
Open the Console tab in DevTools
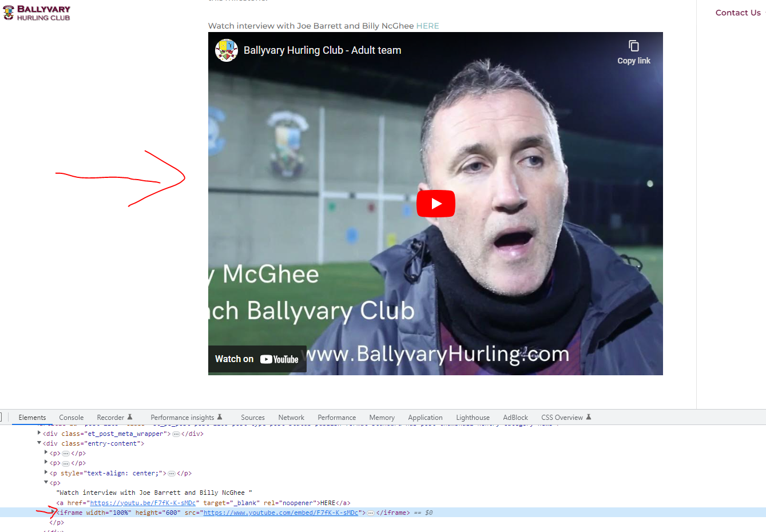(72, 418)
